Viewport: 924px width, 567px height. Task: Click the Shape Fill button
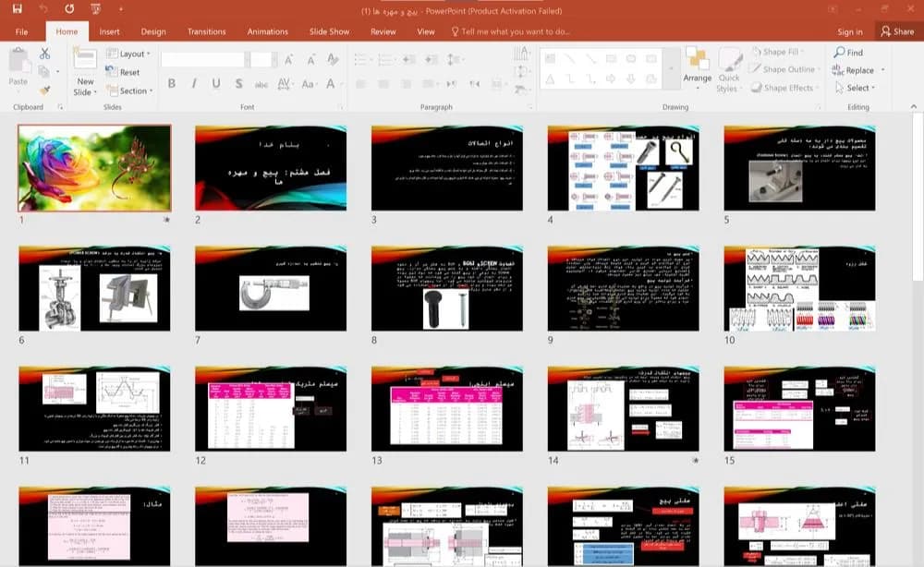point(778,52)
